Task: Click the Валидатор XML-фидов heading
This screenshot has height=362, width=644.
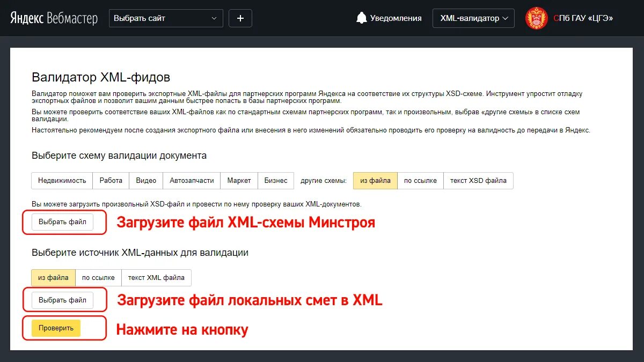Action: pyautogui.click(x=101, y=78)
